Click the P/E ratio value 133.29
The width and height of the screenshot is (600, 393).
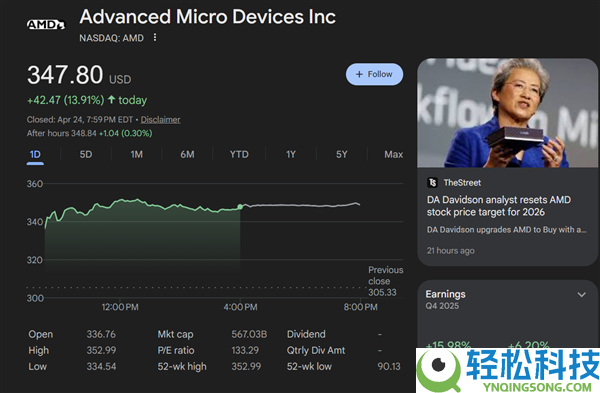click(x=245, y=350)
